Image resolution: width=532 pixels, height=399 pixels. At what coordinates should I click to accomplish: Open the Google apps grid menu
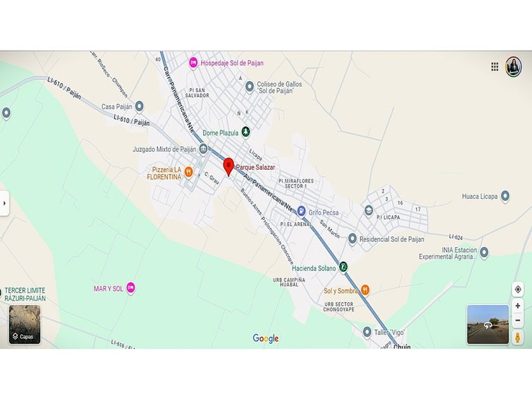[x=495, y=67]
